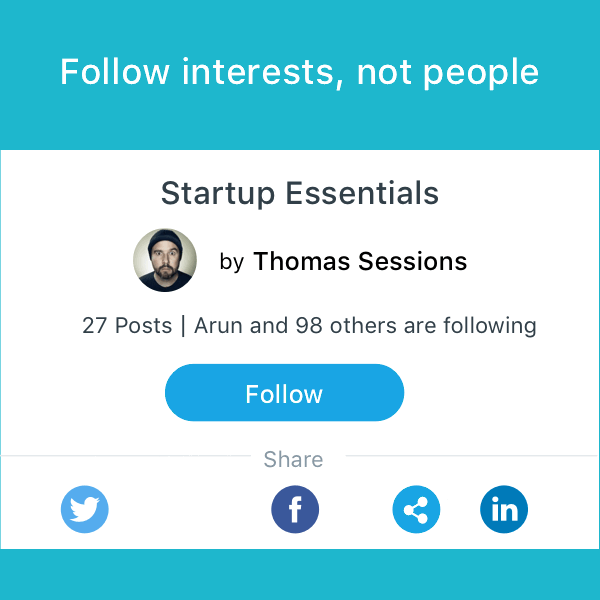Share the collection on LinkedIn
Image resolution: width=600 pixels, height=600 pixels.
pos(504,510)
